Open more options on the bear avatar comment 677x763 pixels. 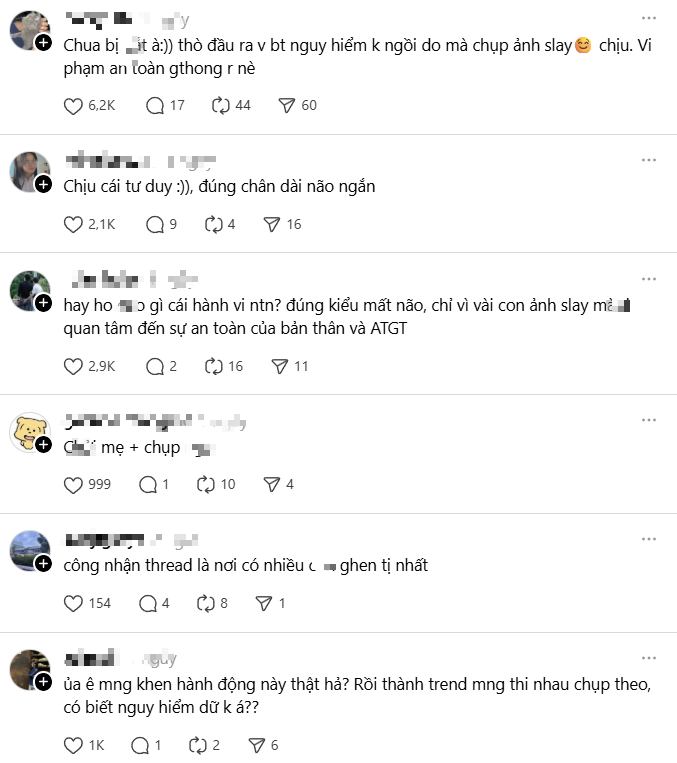649,422
